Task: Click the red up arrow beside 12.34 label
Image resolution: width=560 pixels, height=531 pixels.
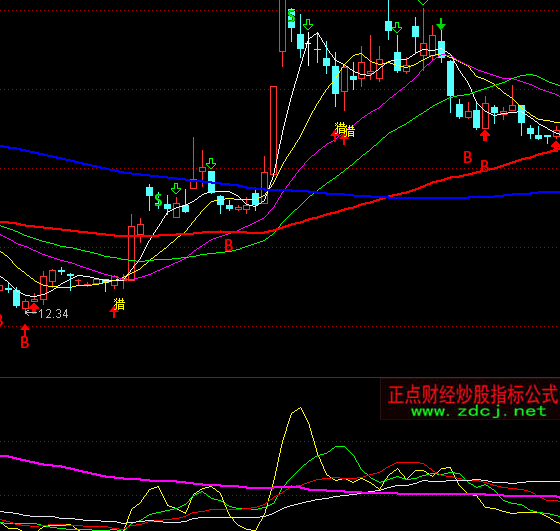Action: click(x=34, y=306)
